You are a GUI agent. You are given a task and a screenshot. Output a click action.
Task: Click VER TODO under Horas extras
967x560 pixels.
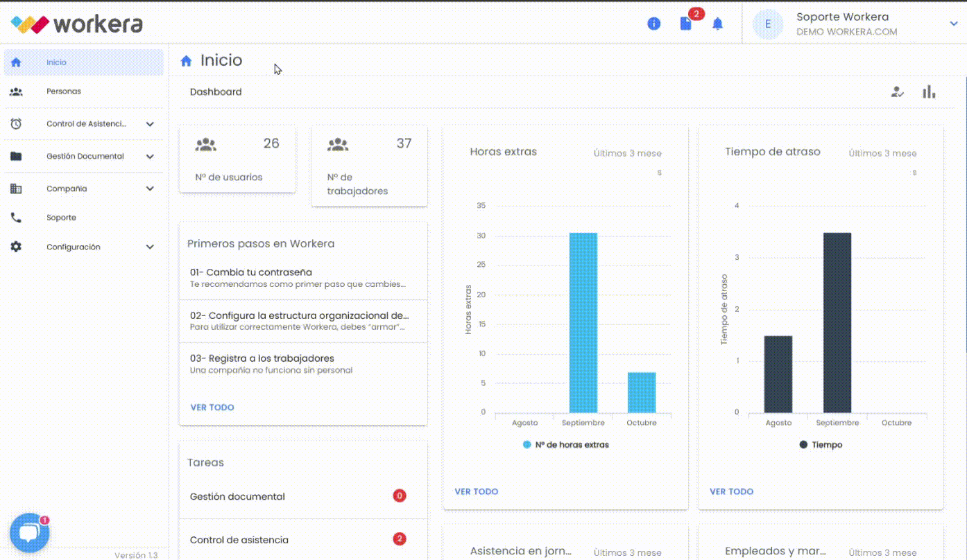[x=476, y=491]
